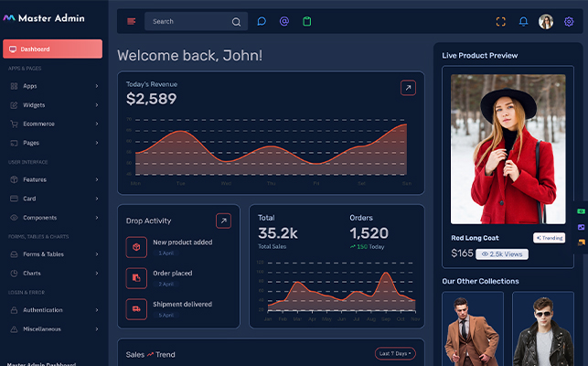
Task: Click the 2.5k Views badge
Action: coord(502,253)
